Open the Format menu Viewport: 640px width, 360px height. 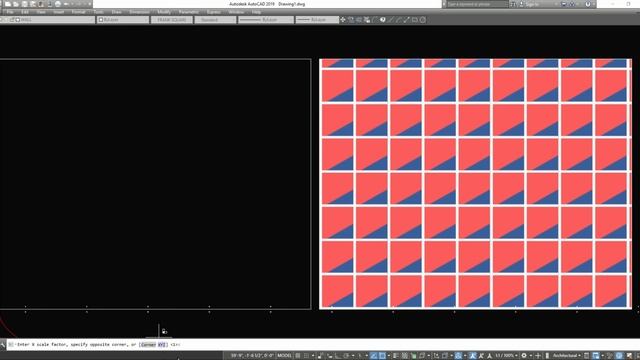point(79,12)
